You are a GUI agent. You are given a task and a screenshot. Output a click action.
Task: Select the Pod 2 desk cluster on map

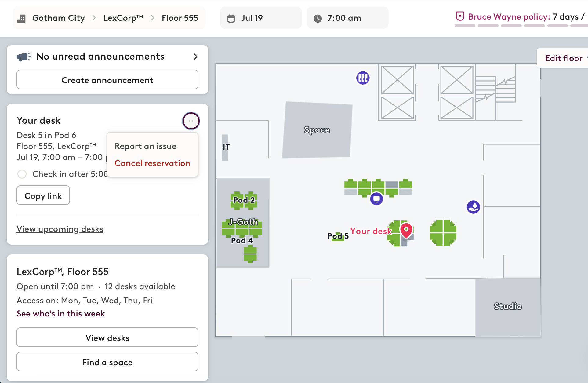[244, 201]
